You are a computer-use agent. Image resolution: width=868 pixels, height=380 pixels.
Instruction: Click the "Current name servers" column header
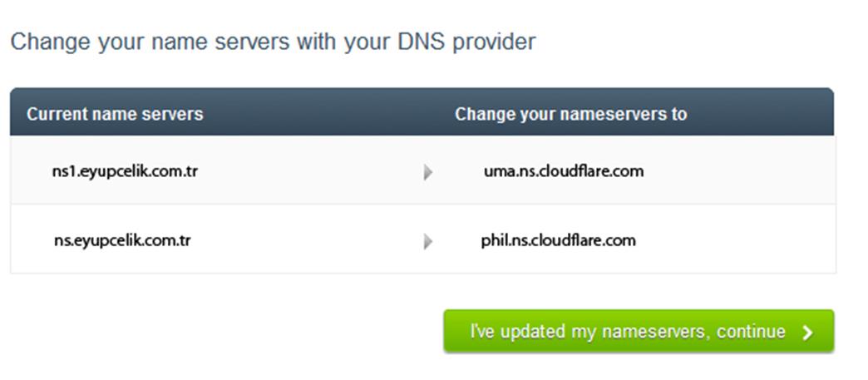[115, 114]
